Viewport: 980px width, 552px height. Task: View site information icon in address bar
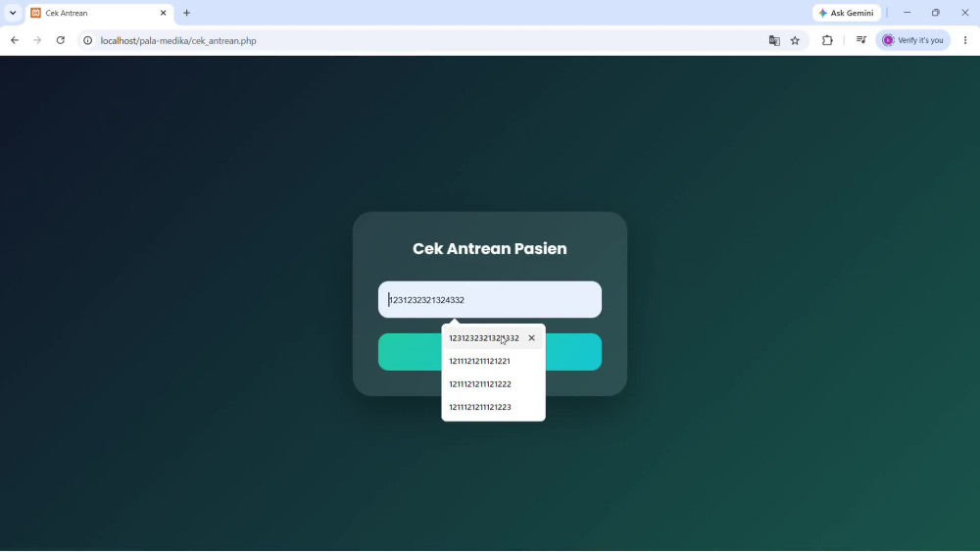click(x=88, y=40)
